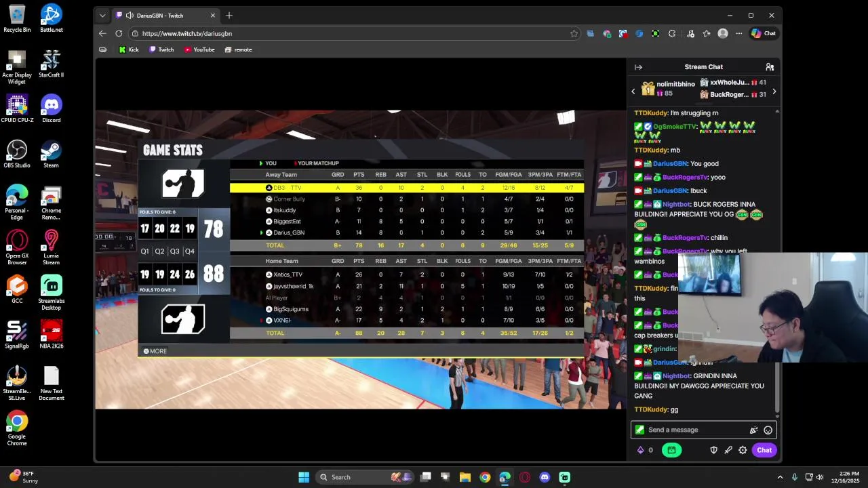This screenshot has width=868, height=488.
Task: Open the Edge profile avatar
Action: click(x=723, y=33)
